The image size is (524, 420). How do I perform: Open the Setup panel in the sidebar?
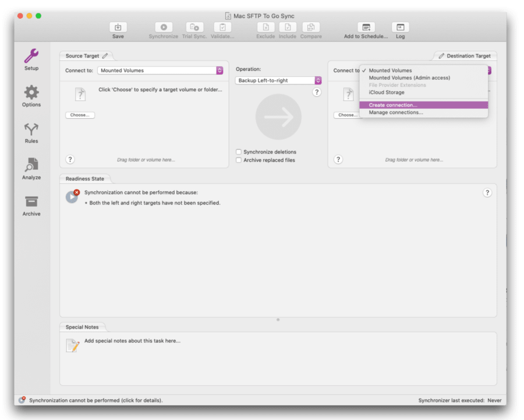(x=31, y=59)
